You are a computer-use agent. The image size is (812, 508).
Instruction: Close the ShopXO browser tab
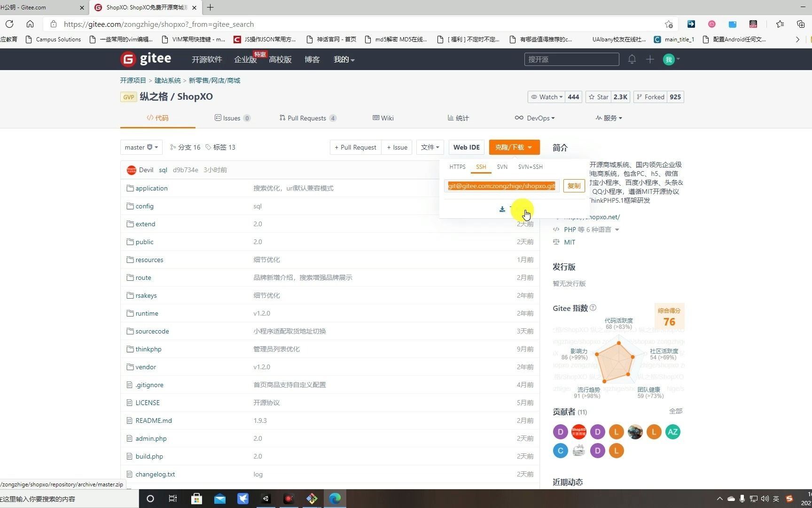click(x=194, y=8)
